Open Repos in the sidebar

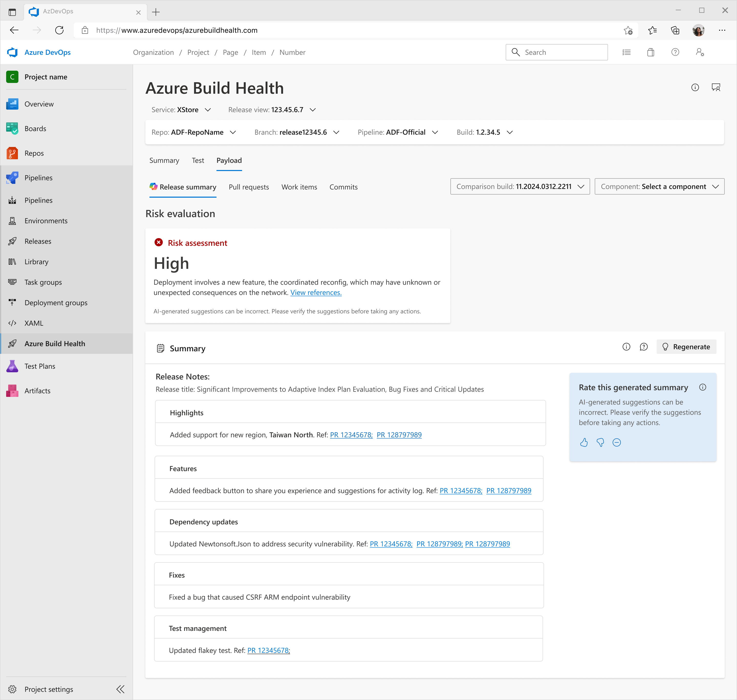34,153
